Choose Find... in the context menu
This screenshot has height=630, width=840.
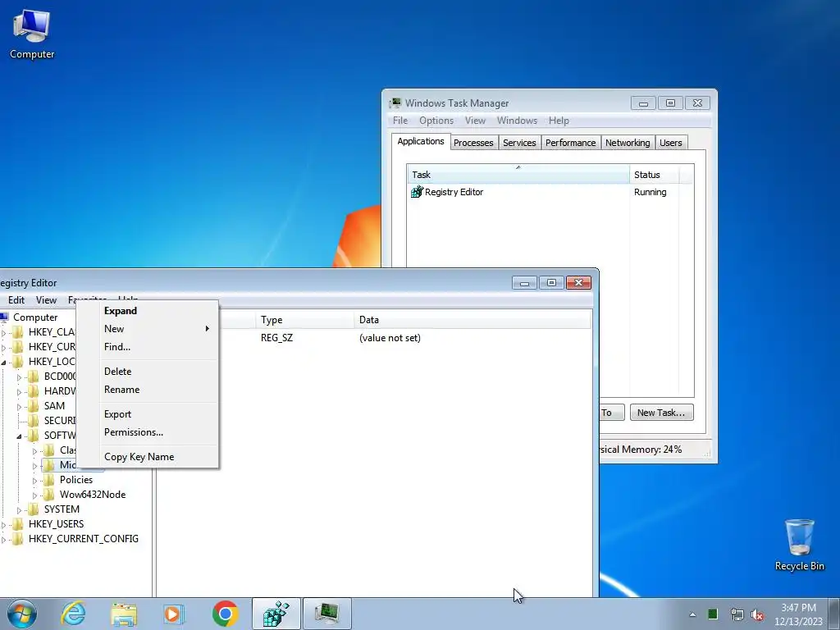(x=148, y=347)
